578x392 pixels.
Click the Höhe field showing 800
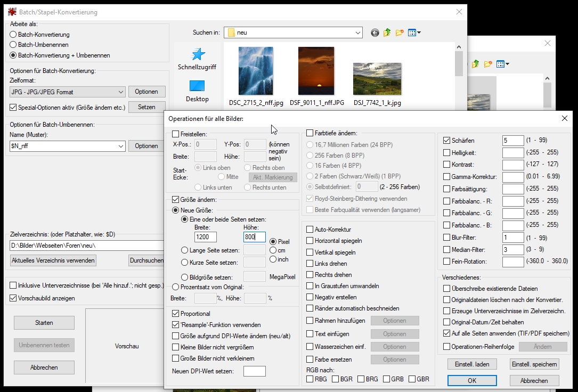click(x=255, y=237)
